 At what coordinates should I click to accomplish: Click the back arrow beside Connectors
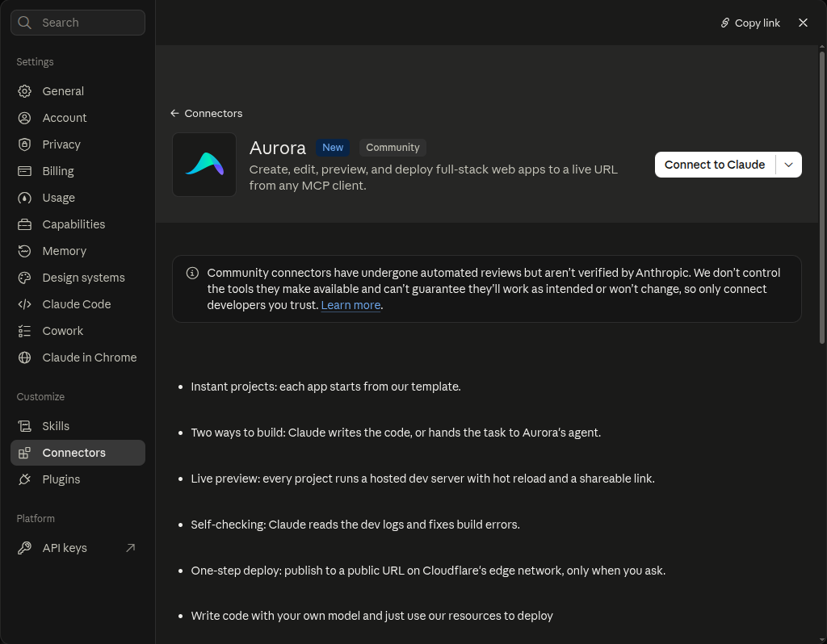[174, 113]
